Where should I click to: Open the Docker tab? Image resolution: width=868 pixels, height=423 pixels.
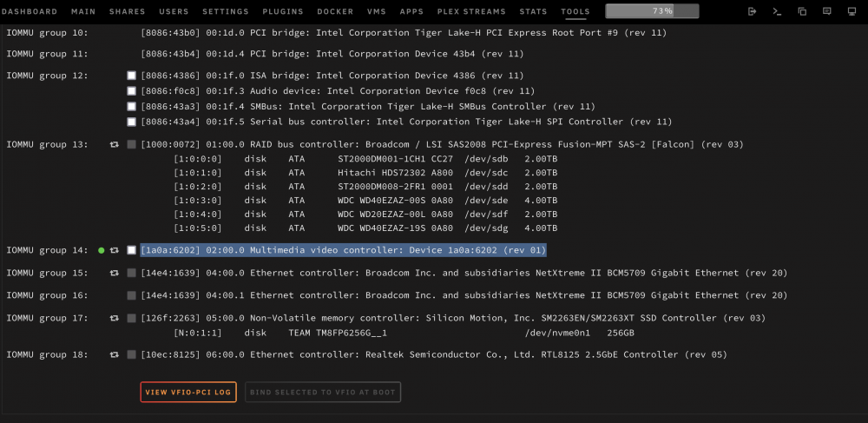335,11
